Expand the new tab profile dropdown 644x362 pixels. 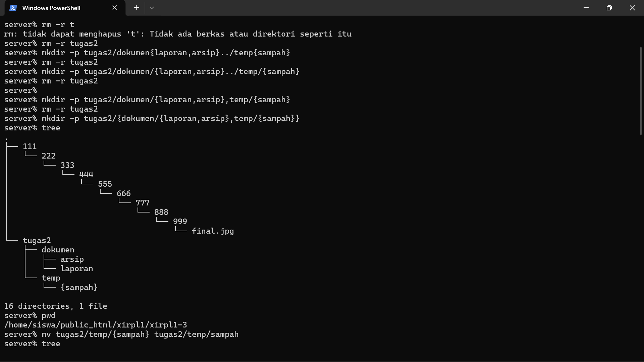(x=152, y=8)
